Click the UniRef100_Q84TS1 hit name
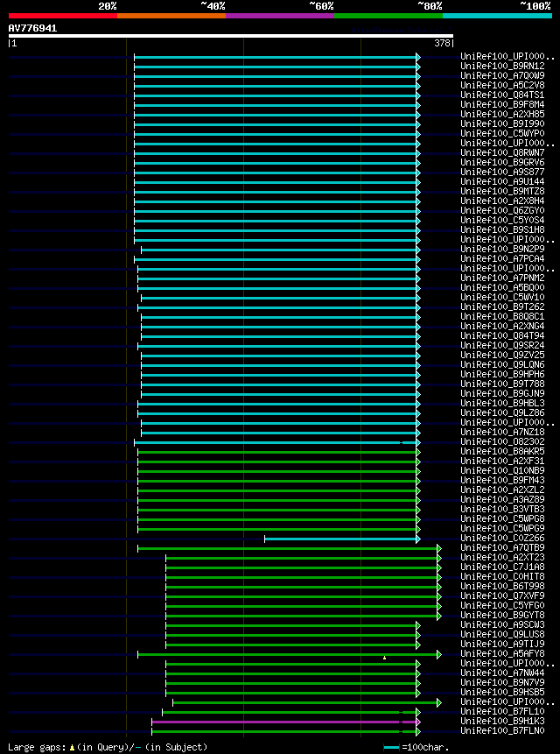This screenshot has height=754, width=560. pos(502,95)
